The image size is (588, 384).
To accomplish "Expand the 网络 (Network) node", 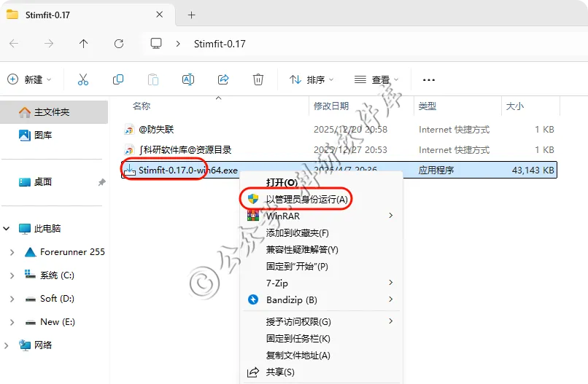I will tap(7, 345).
